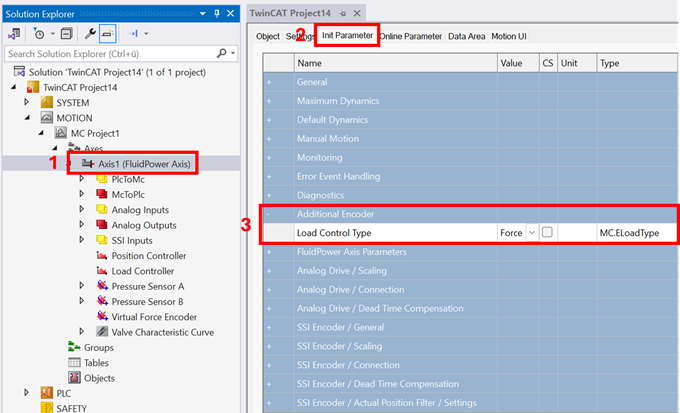The image size is (680, 413).
Task: Expand the PlcToMc node
Action: pos(81,179)
